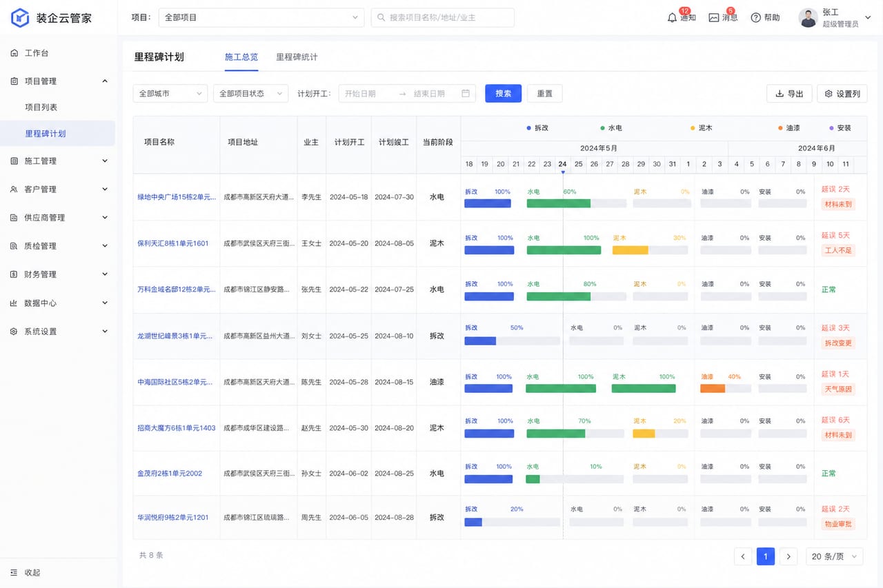
Task: Click the 中海国际社区 orange 油漆 progress bar
Action: tap(713, 389)
